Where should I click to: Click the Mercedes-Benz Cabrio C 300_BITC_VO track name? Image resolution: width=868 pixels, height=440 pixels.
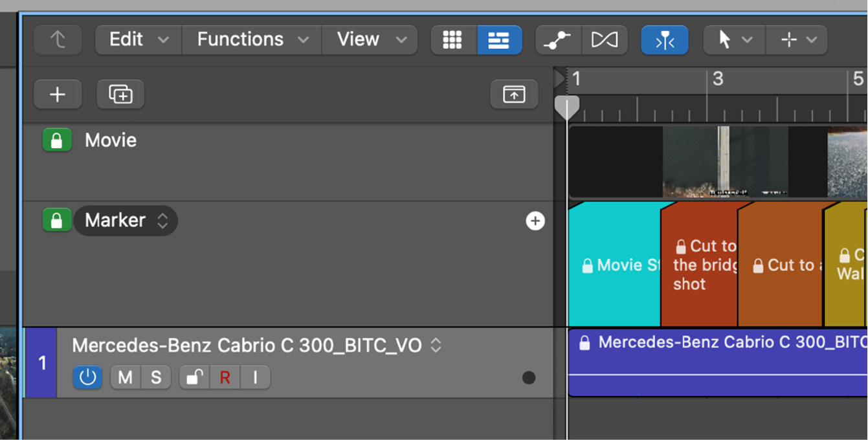pos(247,346)
